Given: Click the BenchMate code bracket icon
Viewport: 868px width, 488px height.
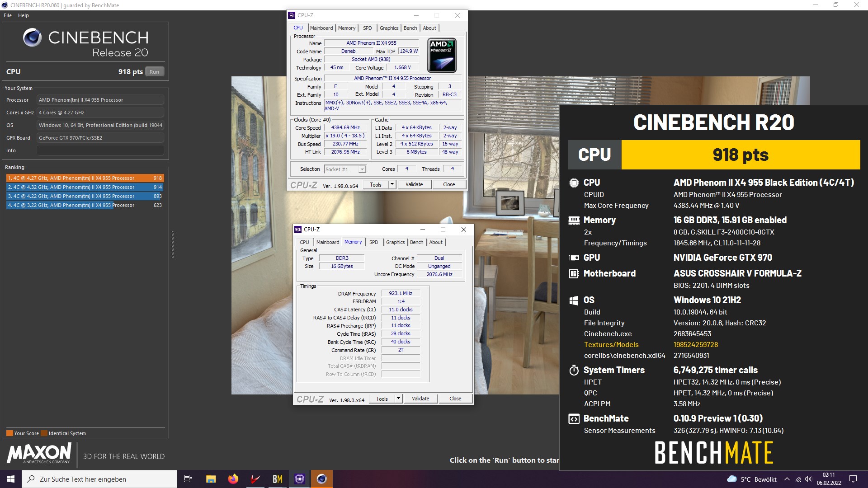Looking at the screenshot, I should pyautogui.click(x=574, y=419).
